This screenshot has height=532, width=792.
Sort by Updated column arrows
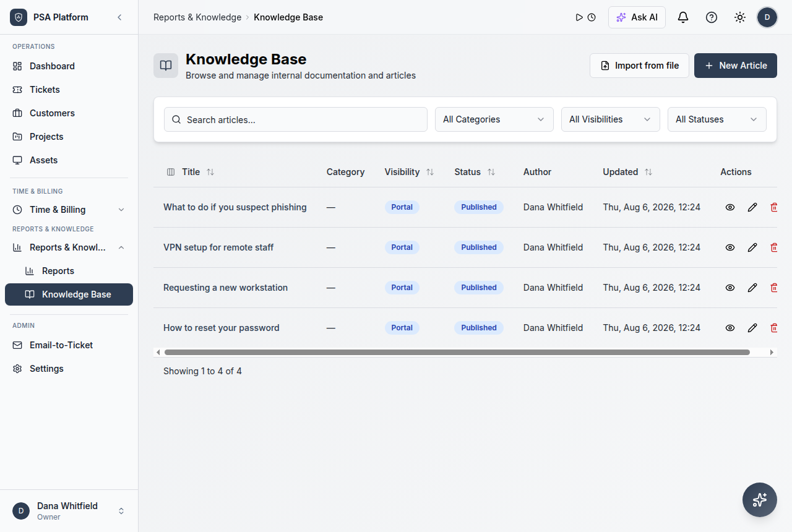pos(648,172)
